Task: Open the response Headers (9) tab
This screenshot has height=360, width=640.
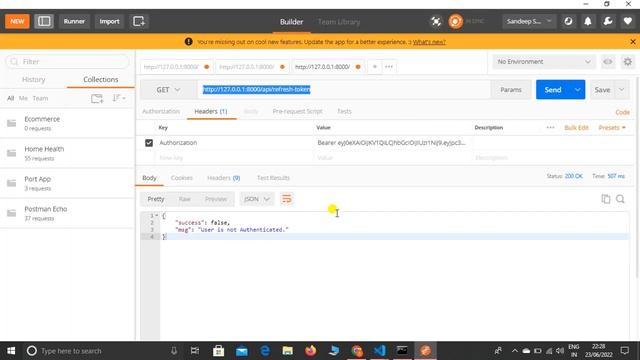Action: tap(224, 178)
